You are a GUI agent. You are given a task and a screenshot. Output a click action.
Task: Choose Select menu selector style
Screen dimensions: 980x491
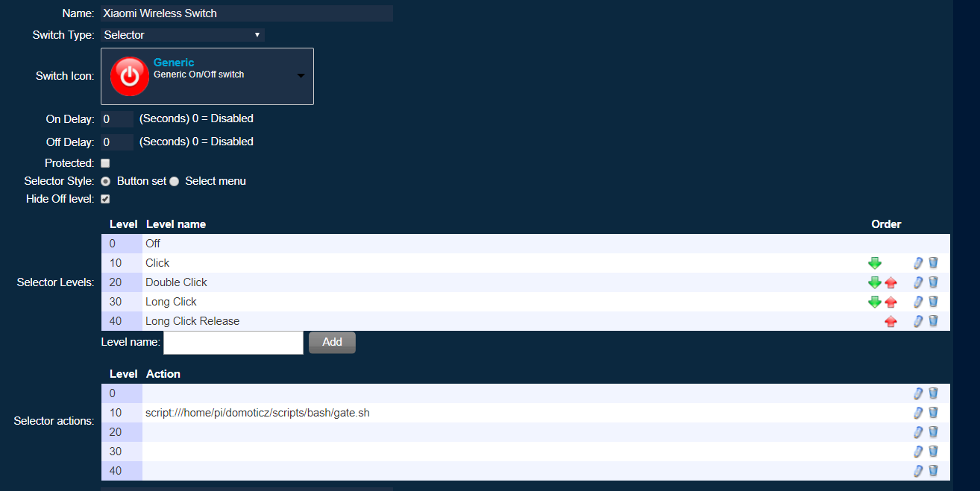coord(175,181)
